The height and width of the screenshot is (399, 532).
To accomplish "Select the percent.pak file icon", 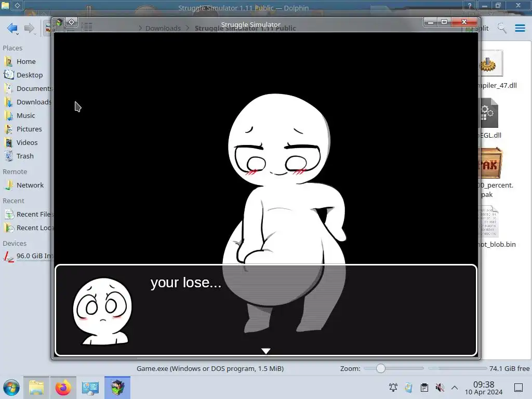I will pyautogui.click(x=490, y=163).
